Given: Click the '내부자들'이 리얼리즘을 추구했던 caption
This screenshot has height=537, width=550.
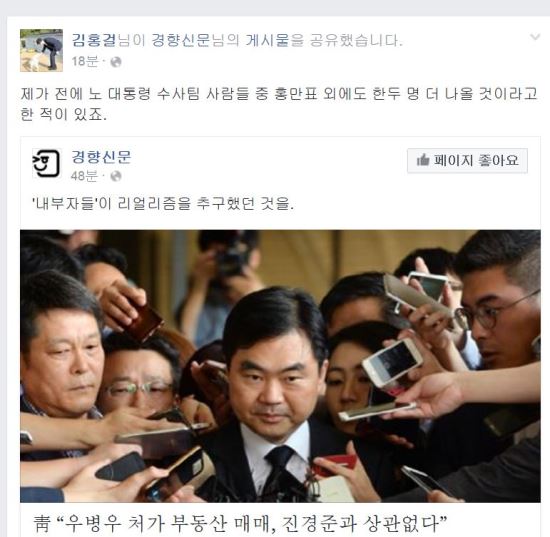Looking at the screenshot, I should coord(163,203).
